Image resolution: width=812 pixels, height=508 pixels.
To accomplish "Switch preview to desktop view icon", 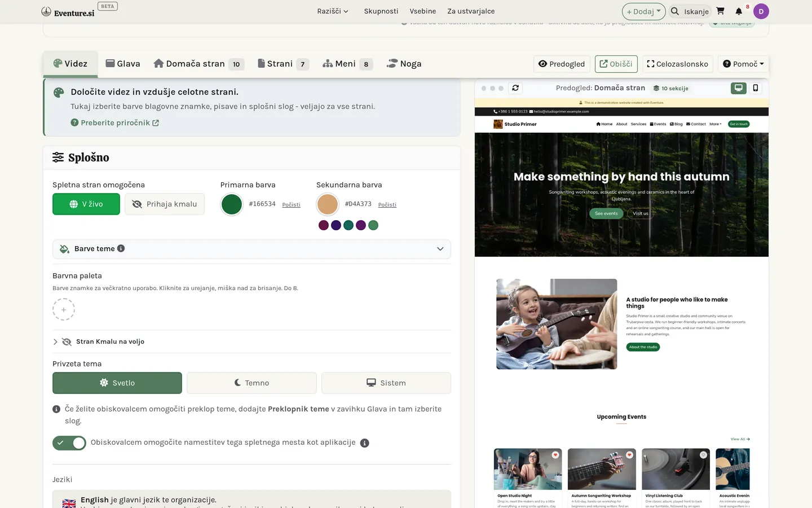I will pyautogui.click(x=738, y=88).
